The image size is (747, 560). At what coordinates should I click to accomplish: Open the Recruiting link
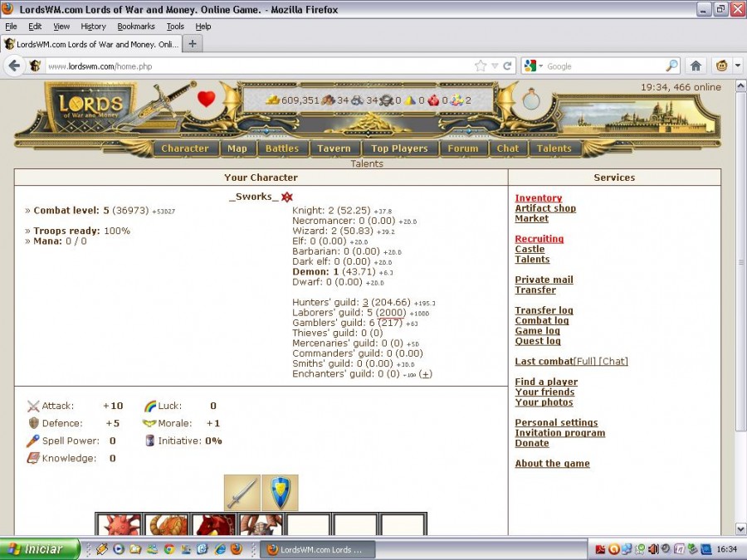[539, 239]
